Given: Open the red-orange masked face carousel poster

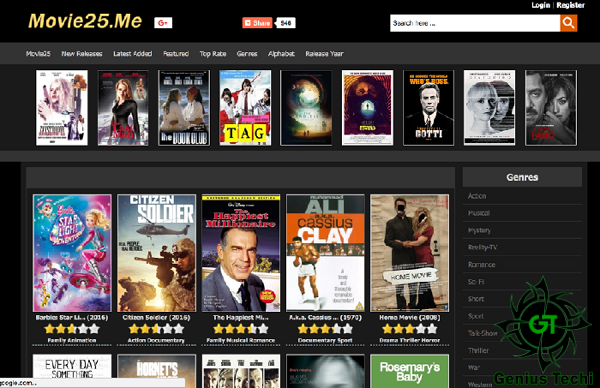Looking at the screenshot, I should [367, 108].
